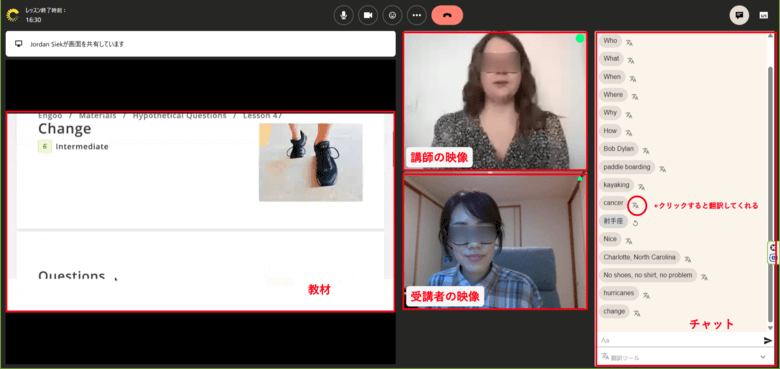Click the 'Intermediate' level label
The image size is (780, 369).
(82, 147)
